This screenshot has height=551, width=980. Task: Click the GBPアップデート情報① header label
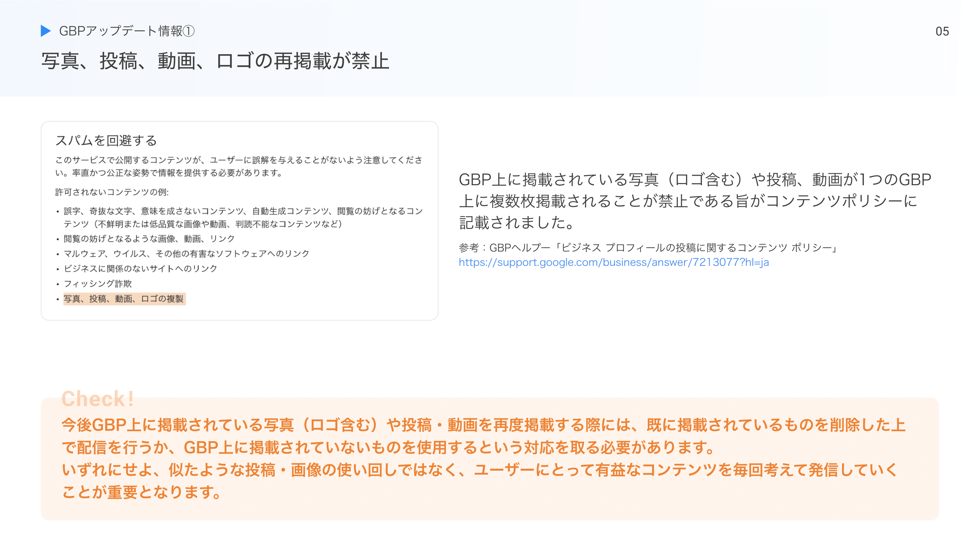coord(127,31)
